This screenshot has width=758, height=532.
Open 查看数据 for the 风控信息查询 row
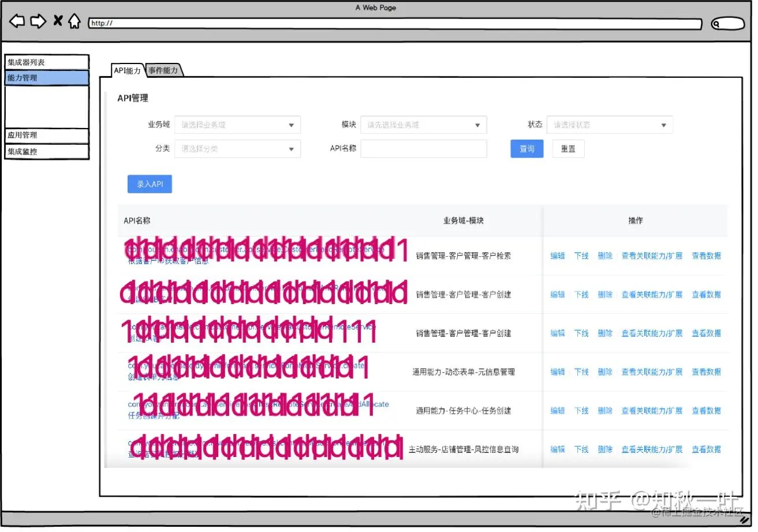(x=707, y=449)
